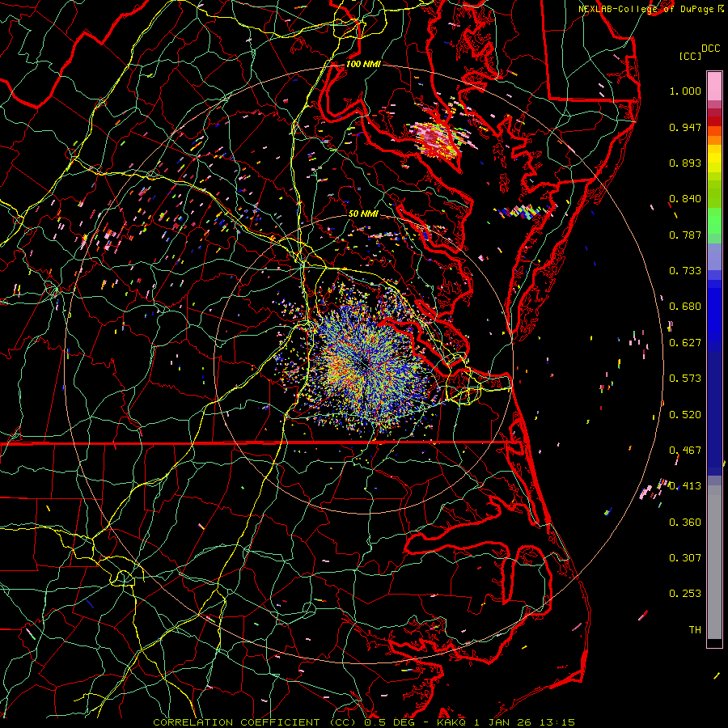Click the 0.893 scale value
Screen dimensions: 728x728
pos(685,163)
